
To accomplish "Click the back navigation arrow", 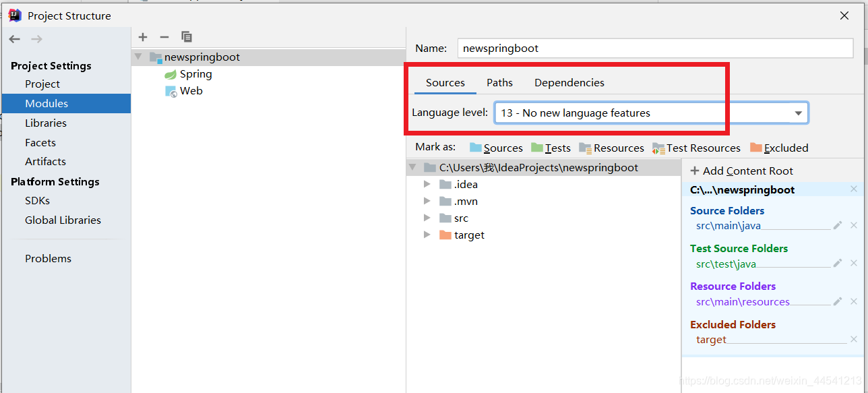I will (14, 39).
